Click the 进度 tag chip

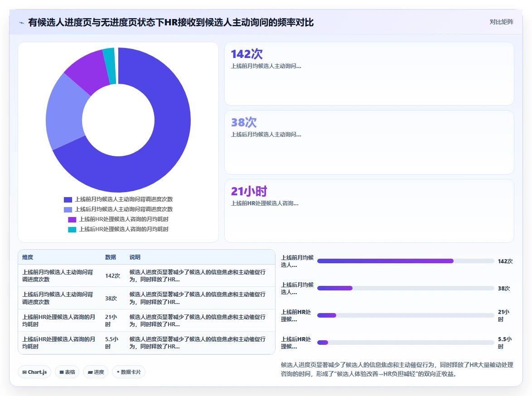coord(96,372)
